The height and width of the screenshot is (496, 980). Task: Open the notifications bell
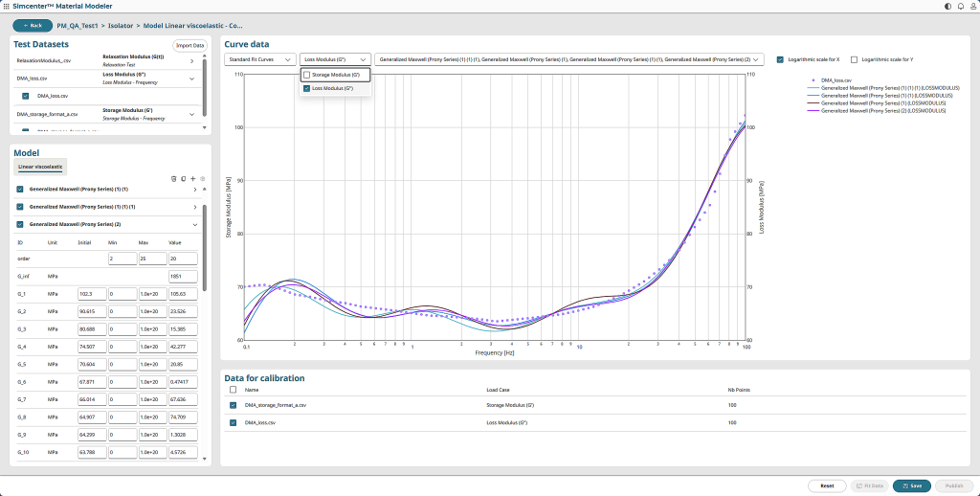(x=961, y=6)
